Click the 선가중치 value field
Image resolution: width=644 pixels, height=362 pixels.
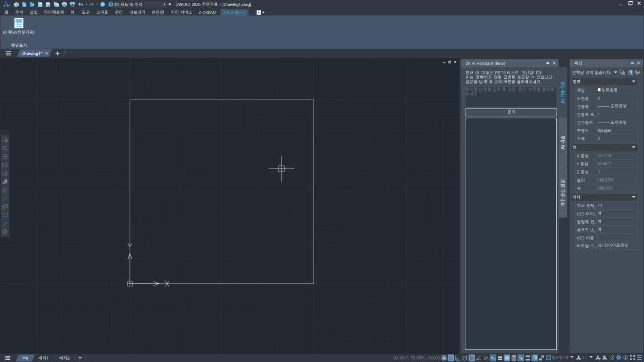point(617,122)
